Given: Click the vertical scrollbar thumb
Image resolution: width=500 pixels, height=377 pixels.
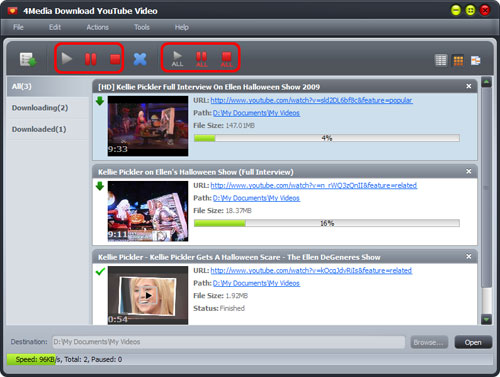Looking at the screenshot, I should [x=487, y=187].
